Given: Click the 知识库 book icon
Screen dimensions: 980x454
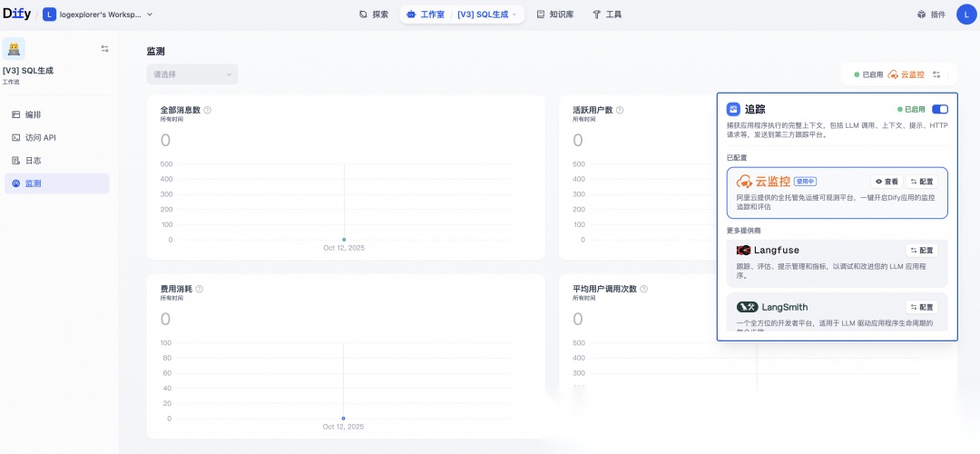Looking at the screenshot, I should tap(541, 15).
